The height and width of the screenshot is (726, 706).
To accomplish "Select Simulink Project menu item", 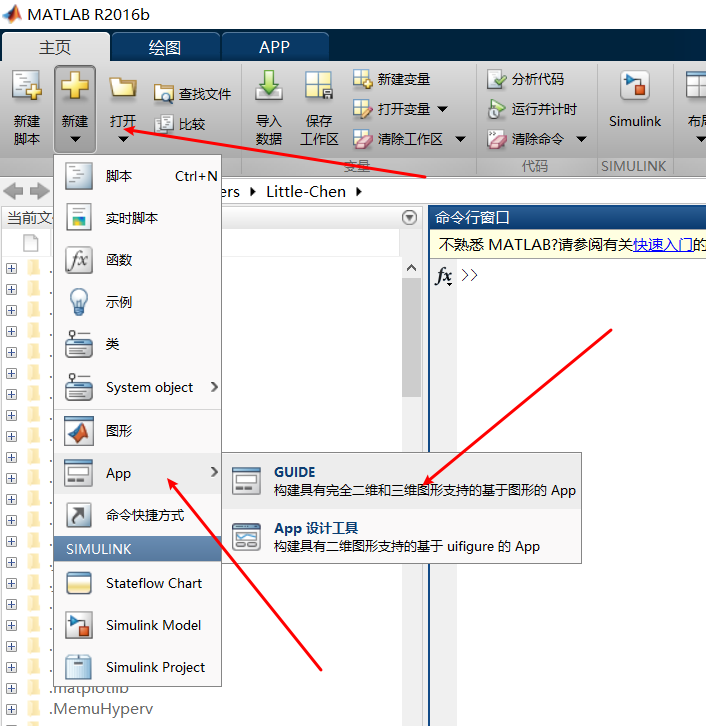I will pyautogui.click(x=137, y=667).
